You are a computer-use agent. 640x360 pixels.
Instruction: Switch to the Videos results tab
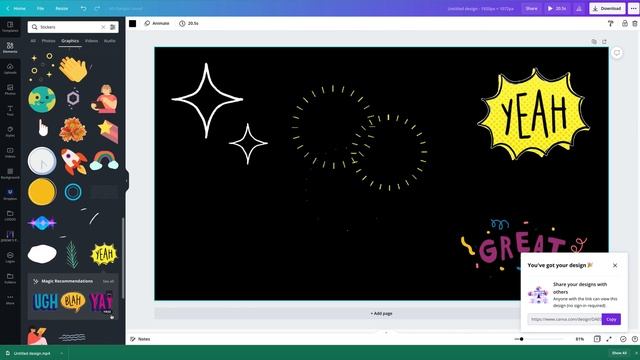click(91, 41)
